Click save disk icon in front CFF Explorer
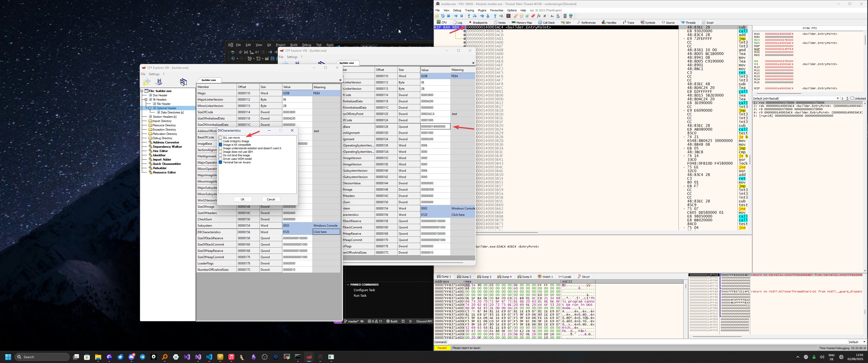This screenshot has width=868, height=363. click(159, 82)
